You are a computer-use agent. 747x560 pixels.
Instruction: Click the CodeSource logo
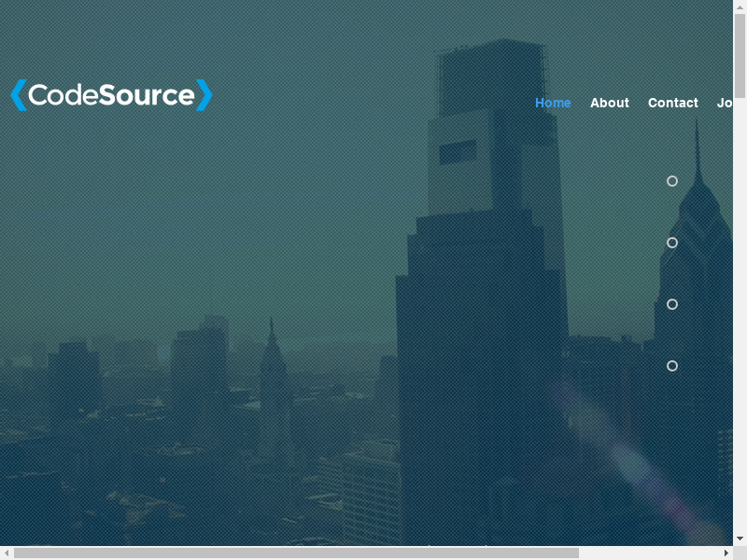112,95
